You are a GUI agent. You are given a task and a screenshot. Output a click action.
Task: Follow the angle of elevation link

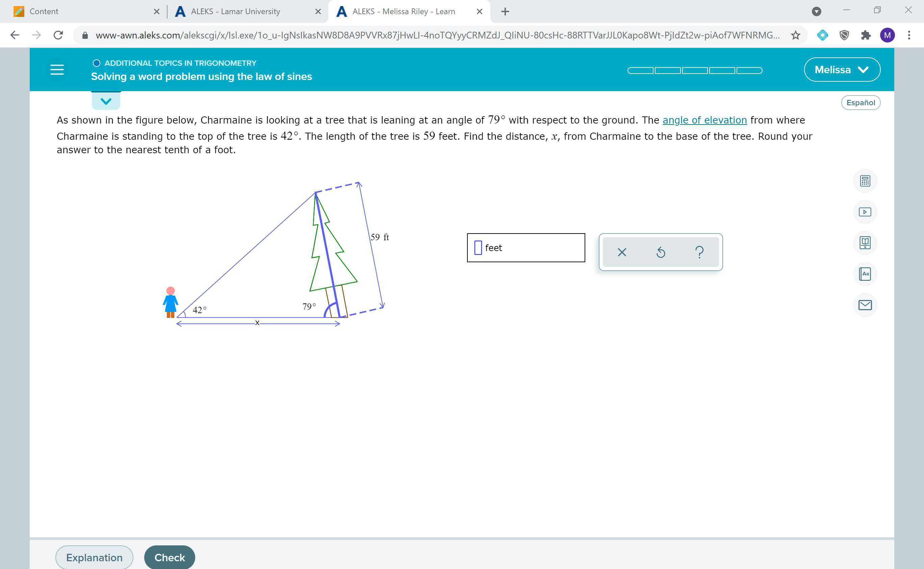pos(704,120)
